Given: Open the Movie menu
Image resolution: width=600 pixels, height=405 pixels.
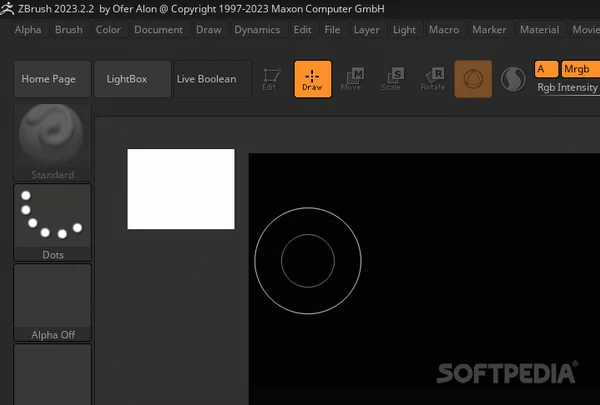Looking at the screenshot, I should 585,30.
